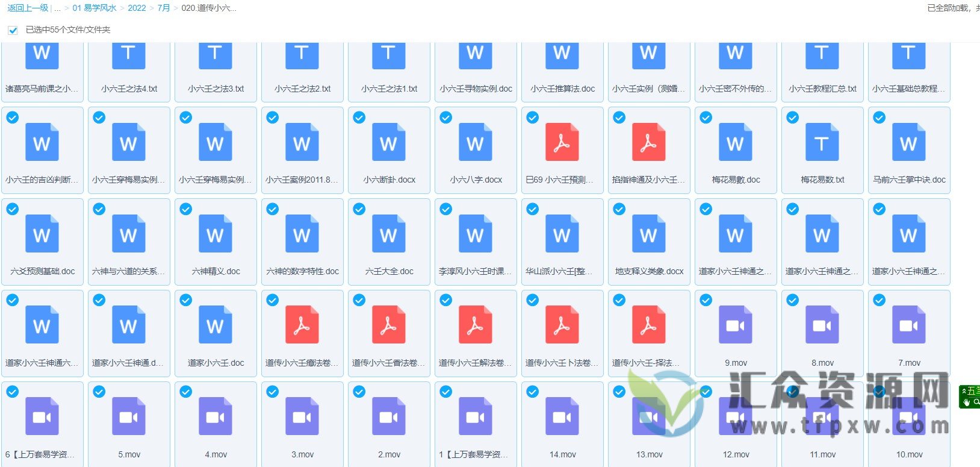Open the 9.mov video file icon

click(x=735, y=326)
